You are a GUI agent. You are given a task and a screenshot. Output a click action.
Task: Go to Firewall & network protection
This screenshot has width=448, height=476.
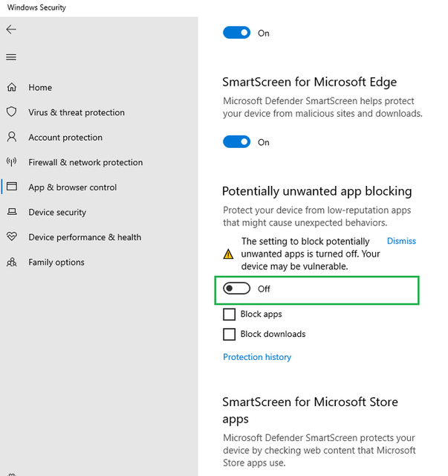(x=85, y=162)
